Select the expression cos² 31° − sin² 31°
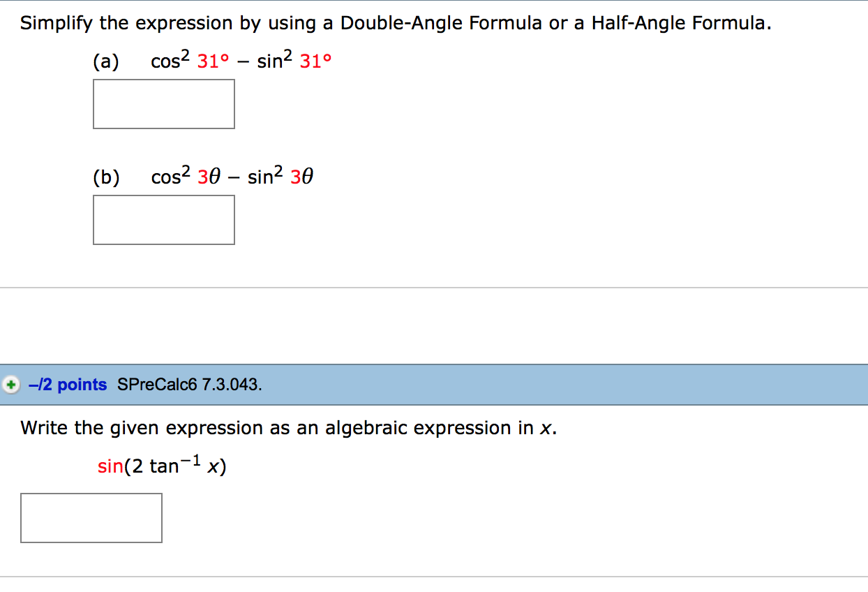868x592 pixels. pyautogui.click(x=240, y=61)
